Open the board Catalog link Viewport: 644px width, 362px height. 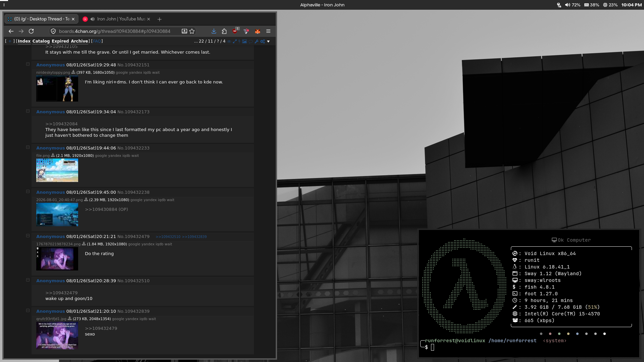point(41,41)
